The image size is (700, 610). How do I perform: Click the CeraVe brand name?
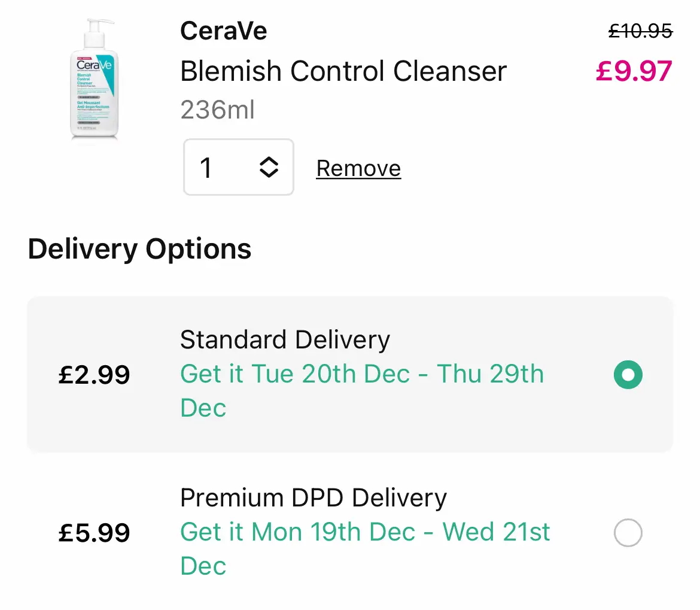tap(223, 31)
